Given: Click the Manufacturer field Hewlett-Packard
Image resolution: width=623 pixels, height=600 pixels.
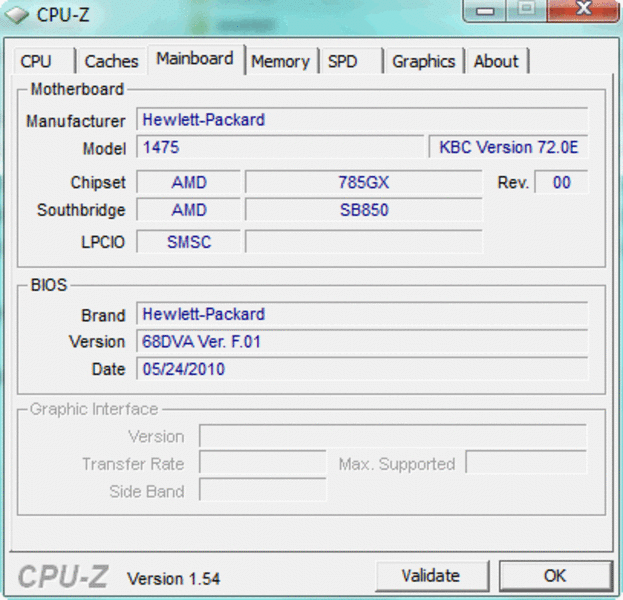Looking at the screenshot, I should click(x=362, y=119).
